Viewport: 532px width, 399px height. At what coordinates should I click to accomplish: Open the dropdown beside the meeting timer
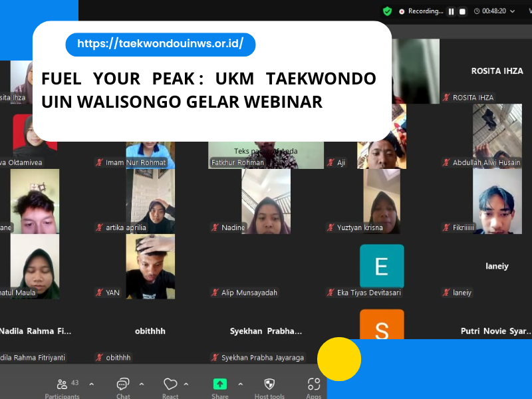pos(512,11)
